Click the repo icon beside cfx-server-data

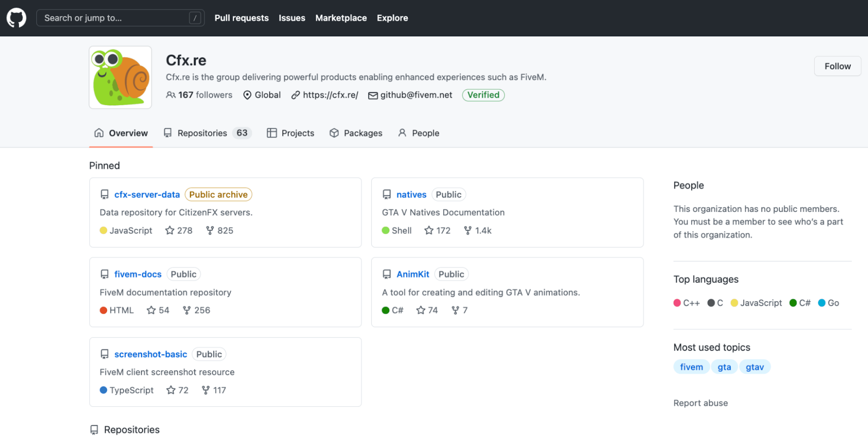pos(105,194)
